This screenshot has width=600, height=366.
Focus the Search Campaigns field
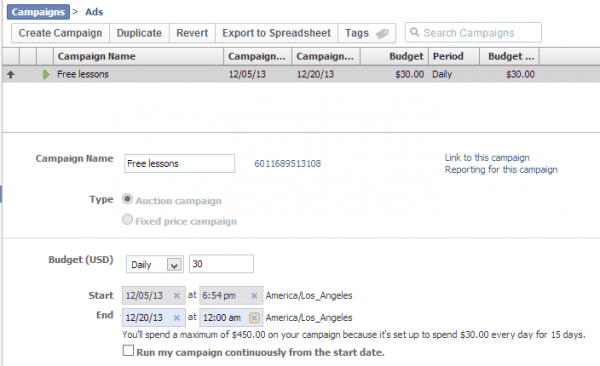click(473, 33)
